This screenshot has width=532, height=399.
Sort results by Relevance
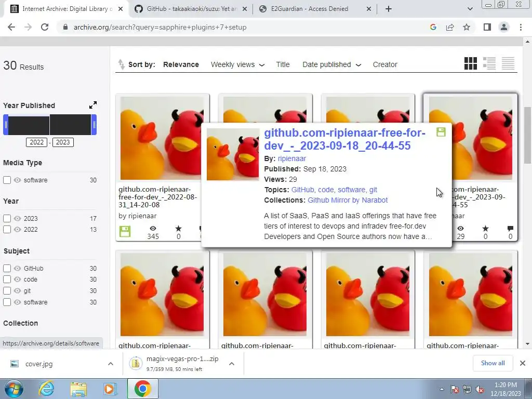(181, 64)
